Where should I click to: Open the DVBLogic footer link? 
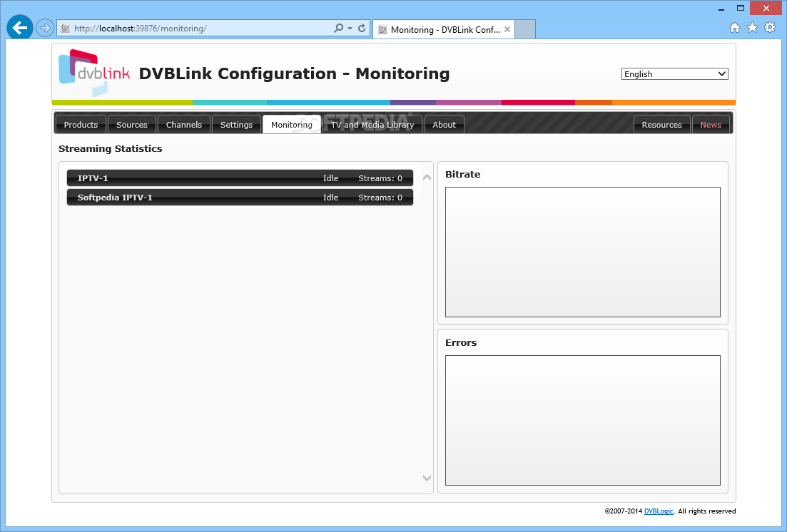pyautogui.click(x=659, y=511)
